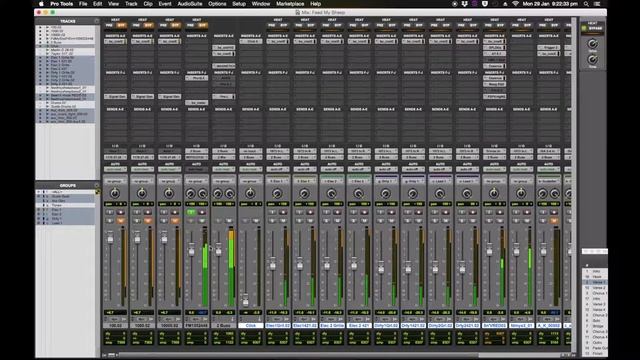This screenshot has width=640, height=360.
Task: Click the volume level display on Click track
Action: pyautogui.click(x=245, y=313)
